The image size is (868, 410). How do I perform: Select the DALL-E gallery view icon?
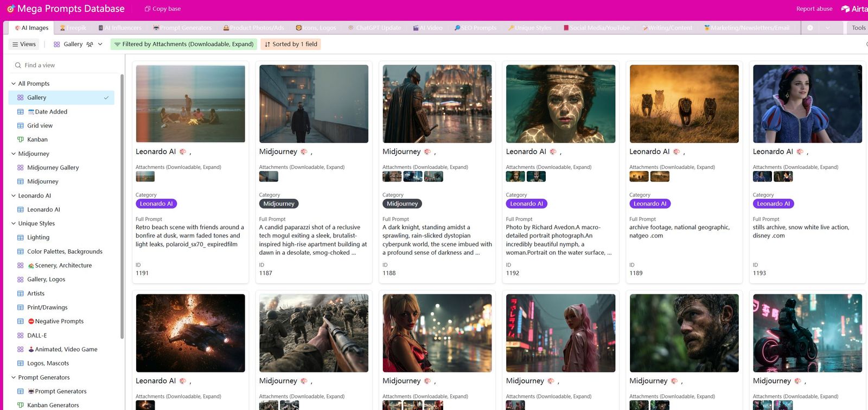pyautogui.click(x=21, y=336)
